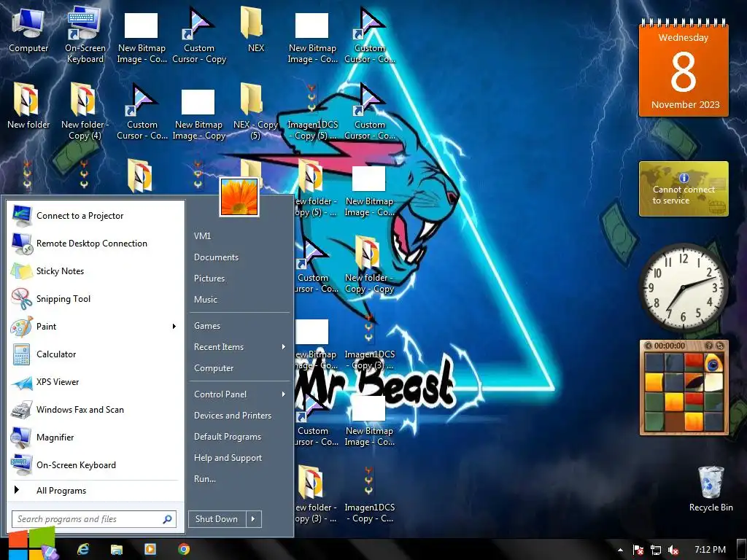Open the Shut Down options arrow
This screenshot has height=560, width=747.
click(x=253, y=519)
